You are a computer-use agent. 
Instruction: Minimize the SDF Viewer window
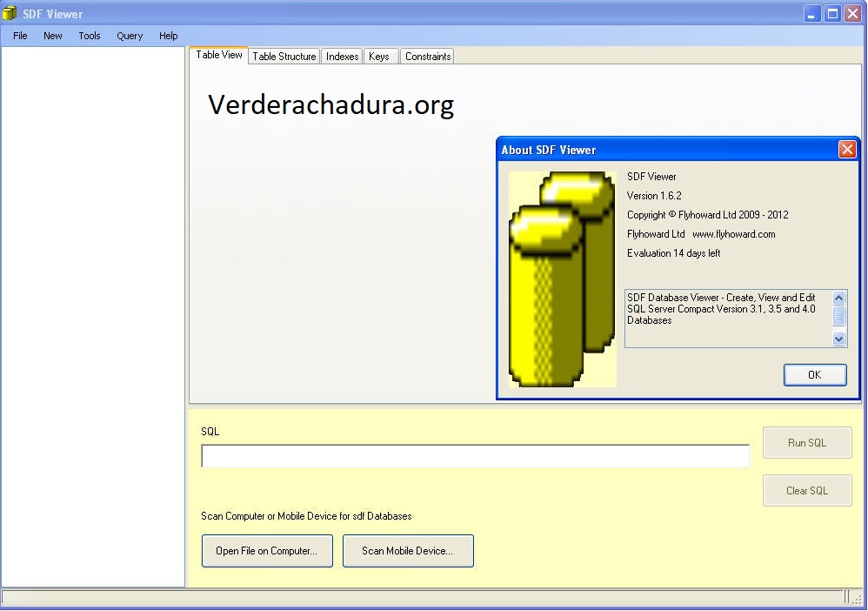[811, 14]
